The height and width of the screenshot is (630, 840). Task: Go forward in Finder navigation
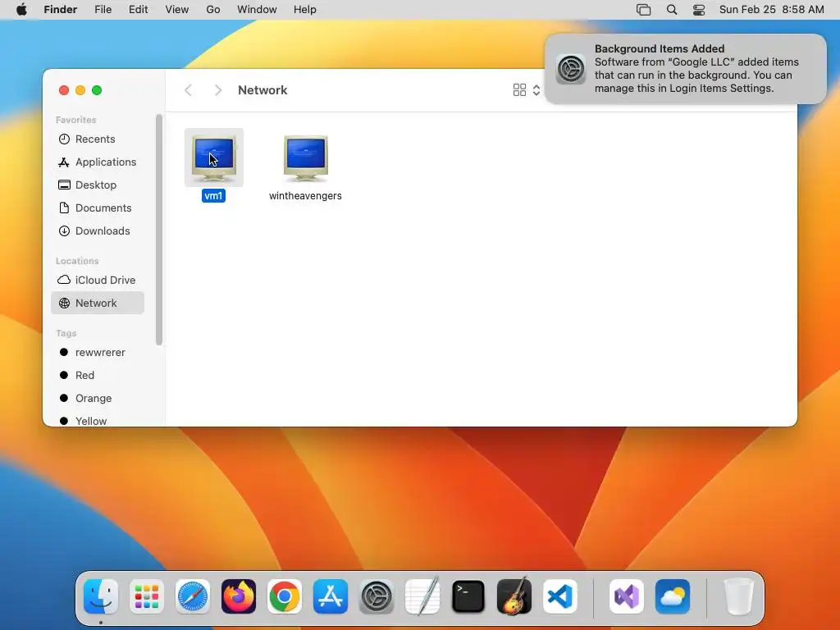[217, 90]
